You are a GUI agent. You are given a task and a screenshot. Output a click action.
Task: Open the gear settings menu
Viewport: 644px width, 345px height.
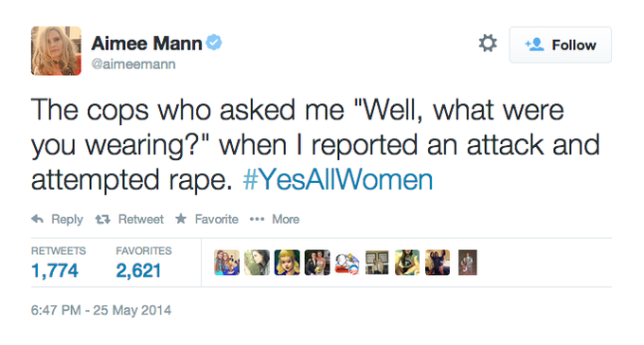click(488, 44)
